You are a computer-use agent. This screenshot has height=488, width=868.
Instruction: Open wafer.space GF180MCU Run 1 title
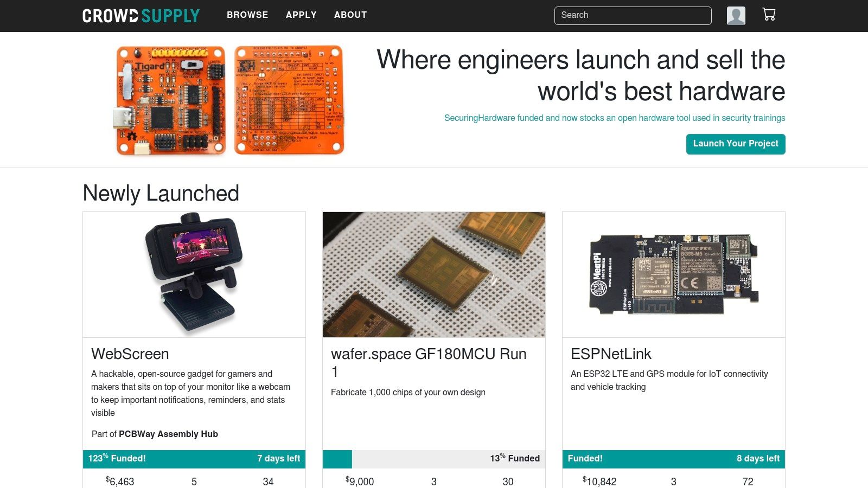pyautogui.click(x=429, y=363)
